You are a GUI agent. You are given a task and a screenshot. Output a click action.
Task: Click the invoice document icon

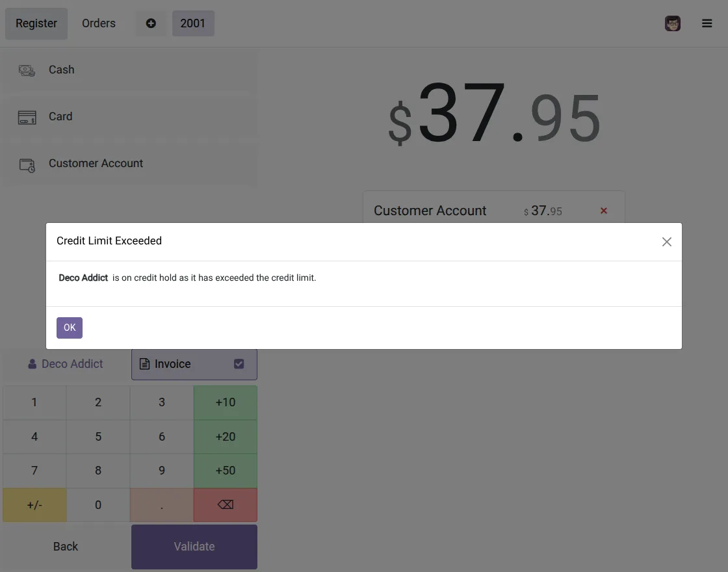[144, 364]
